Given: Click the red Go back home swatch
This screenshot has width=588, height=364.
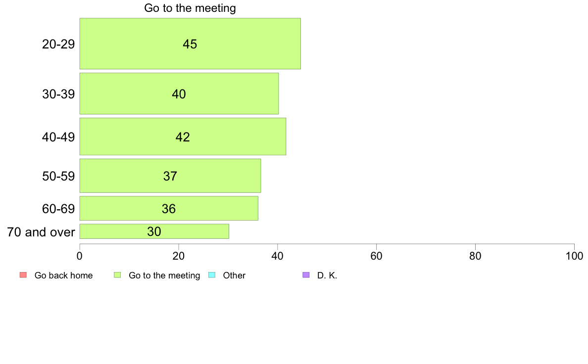Looking at the screenshot, I should click(23, 275).
